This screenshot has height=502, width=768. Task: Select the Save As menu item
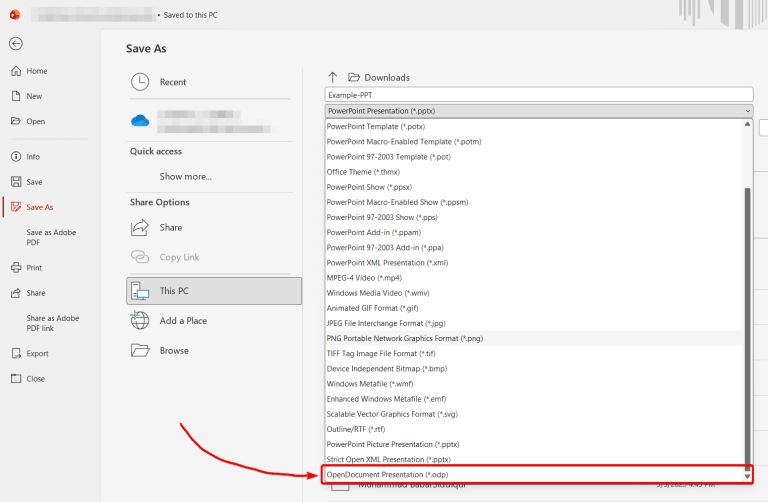coord(32,207)
